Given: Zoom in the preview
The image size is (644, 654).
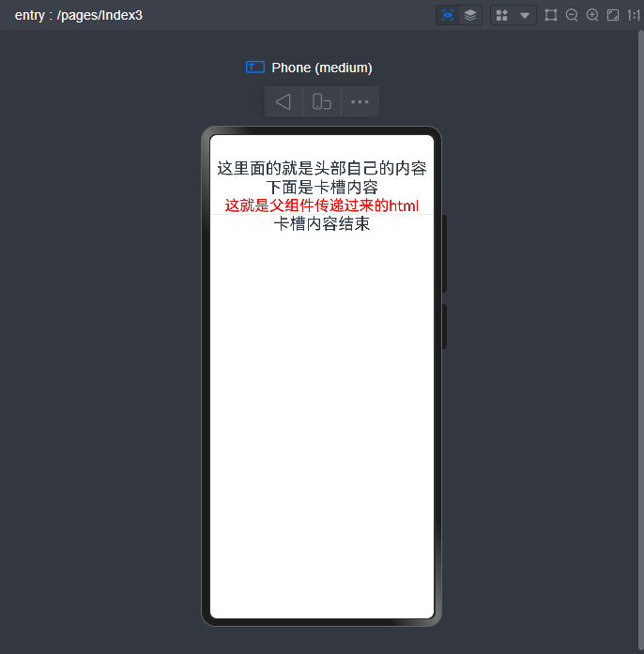Looking at the screenshot, I should click(x=592, y=15).
